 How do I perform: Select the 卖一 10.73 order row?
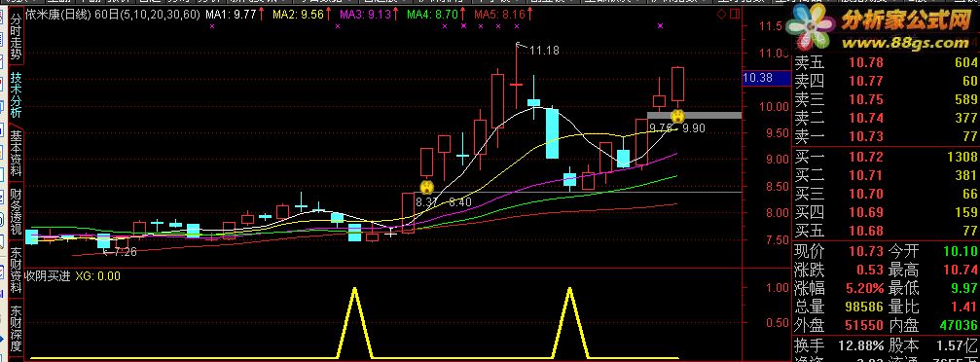click(885, 136)
